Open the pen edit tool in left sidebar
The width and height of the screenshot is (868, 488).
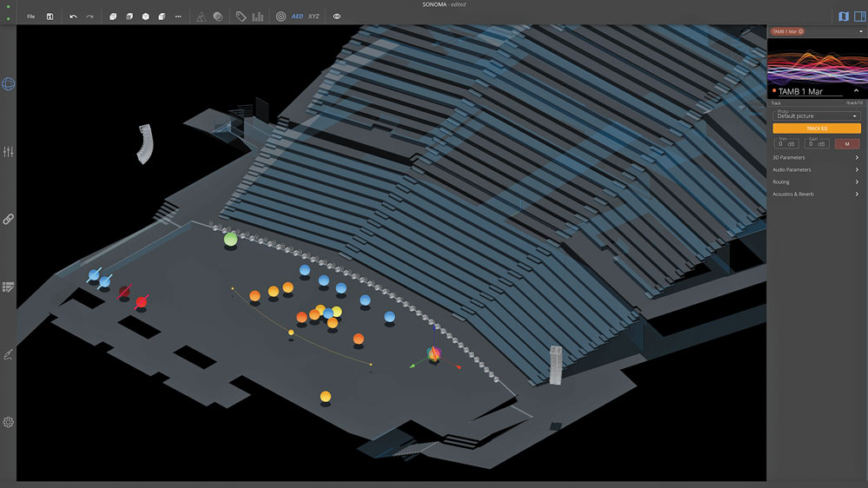[9, 354]
